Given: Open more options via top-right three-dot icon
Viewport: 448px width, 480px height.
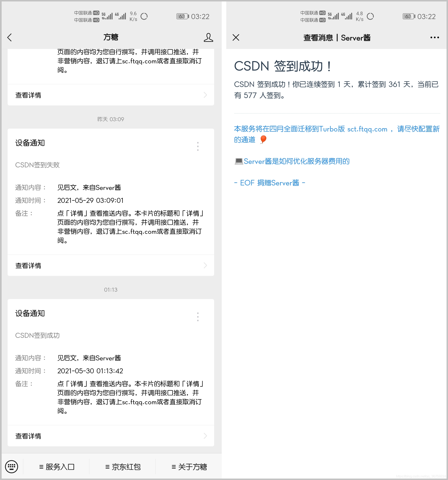Looking at the screenshot, I should tap(434, 38).
